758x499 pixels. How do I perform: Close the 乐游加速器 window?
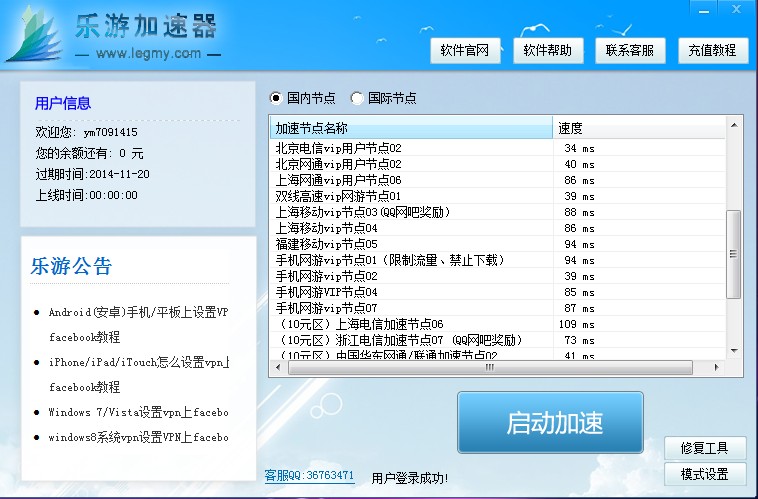point(738,8)
